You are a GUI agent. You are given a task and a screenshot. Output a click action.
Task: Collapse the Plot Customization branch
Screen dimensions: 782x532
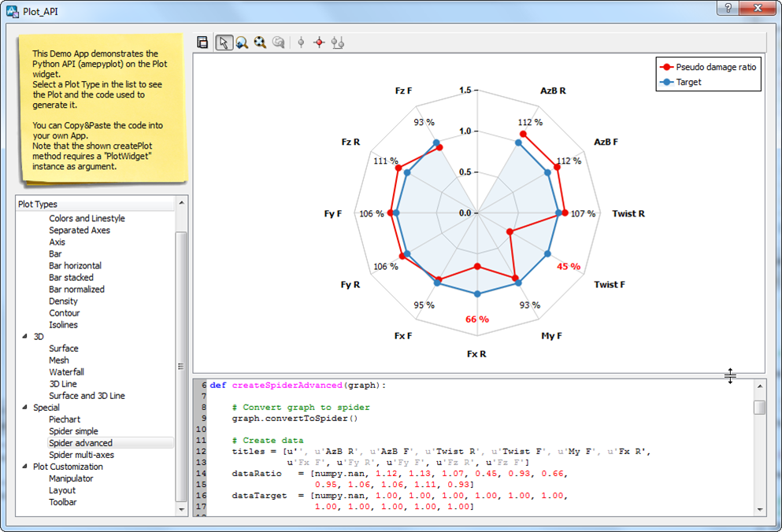[x=24, y=466]
